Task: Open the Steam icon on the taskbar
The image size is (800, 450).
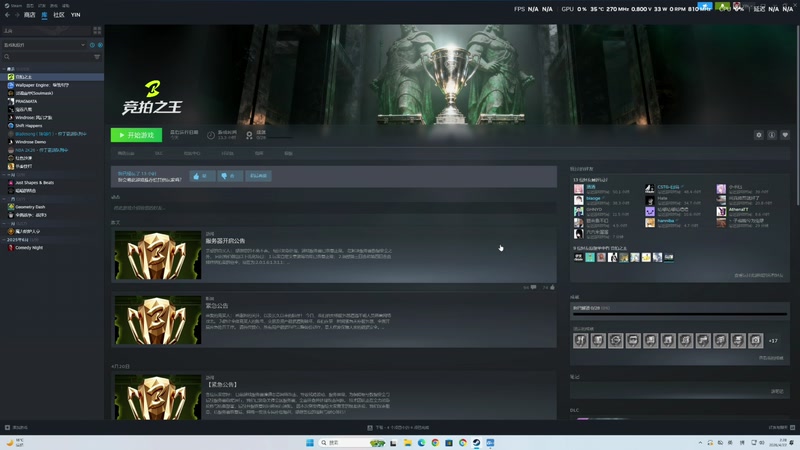Action: click(476, 442)
